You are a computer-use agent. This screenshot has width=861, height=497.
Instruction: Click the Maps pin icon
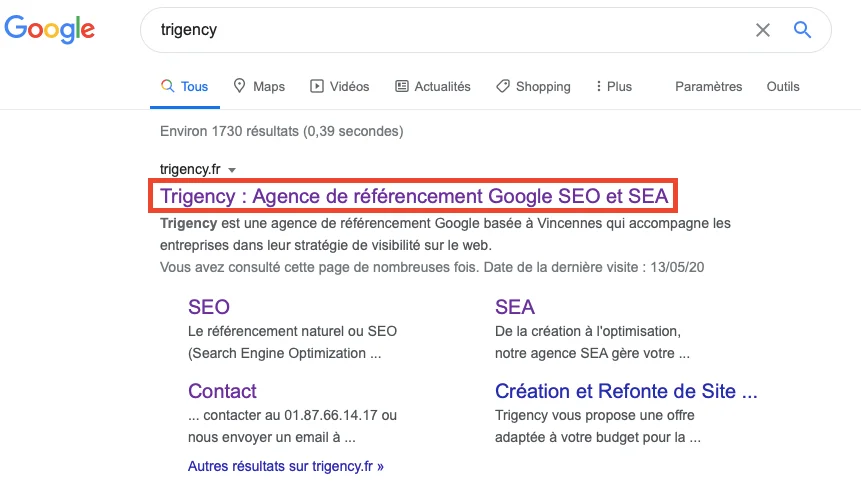240,86
